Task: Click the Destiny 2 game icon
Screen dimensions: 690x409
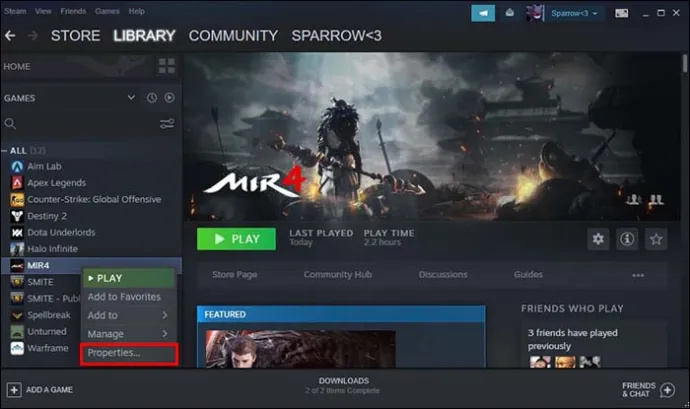Action: pos(17,216)
